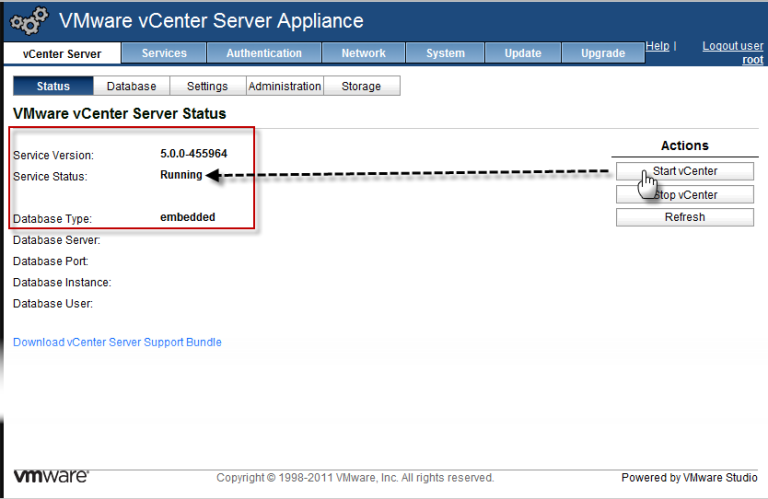Click the Database User label
Viewport: 768px width, 499px height.
click(x=53, y=304)
